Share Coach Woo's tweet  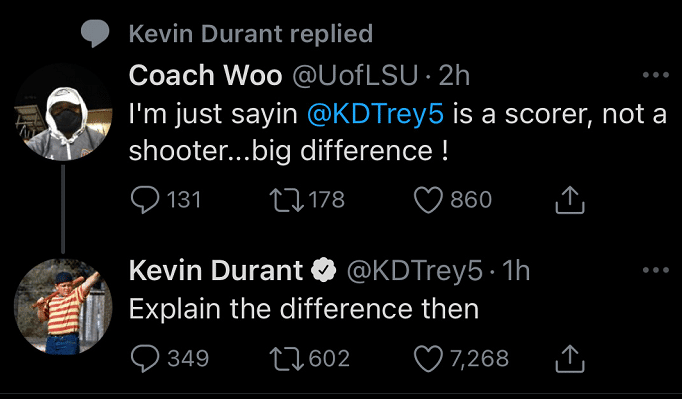pos(570,200)
